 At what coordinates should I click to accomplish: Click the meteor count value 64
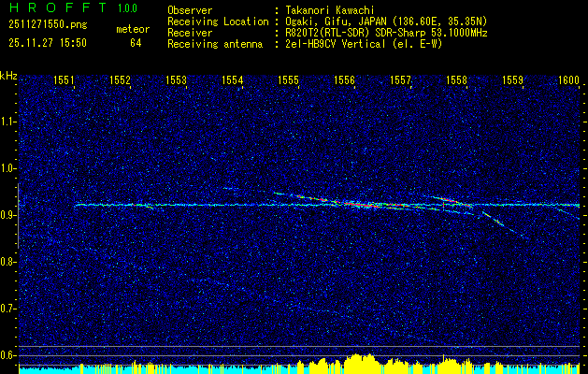(136, 43)
